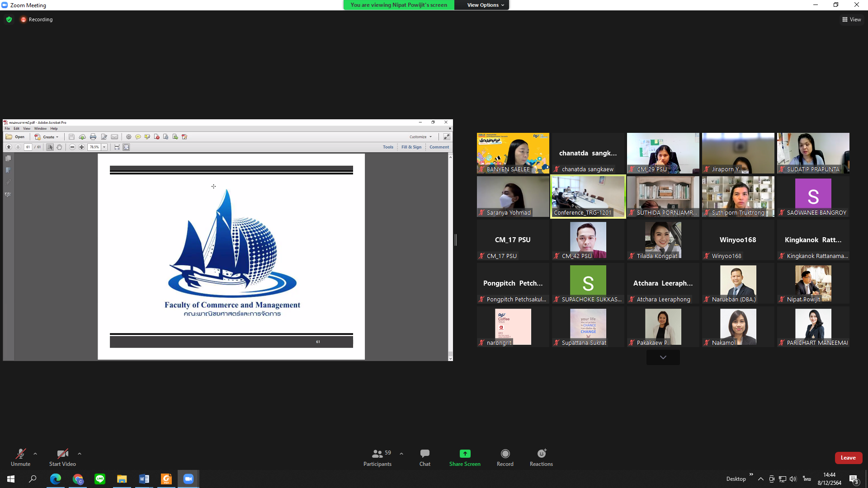This screenshot has height=488, width=868.
Task: Click the red Leave button
Action: coord(848,458)
